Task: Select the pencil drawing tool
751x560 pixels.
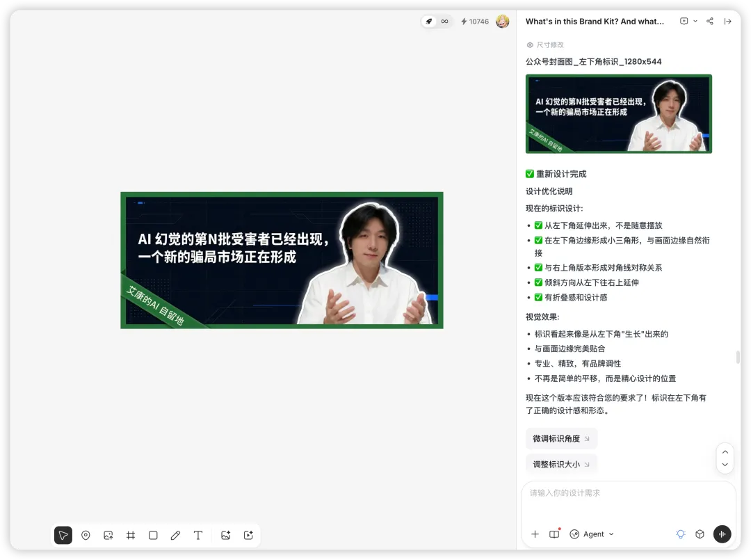Action: pyautogui.click(x=176, y=535)
